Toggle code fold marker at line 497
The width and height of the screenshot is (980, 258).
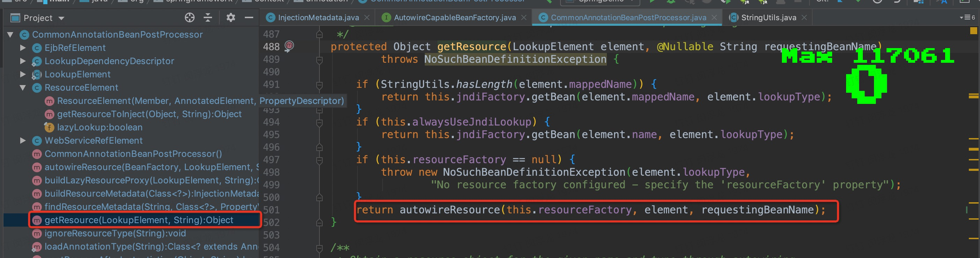(319, 160)
